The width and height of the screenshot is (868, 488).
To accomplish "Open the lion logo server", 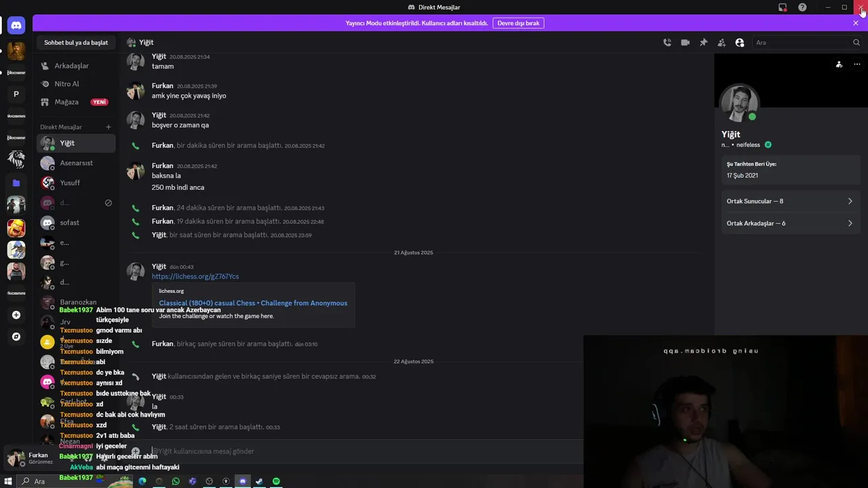I will coord(16,160).
